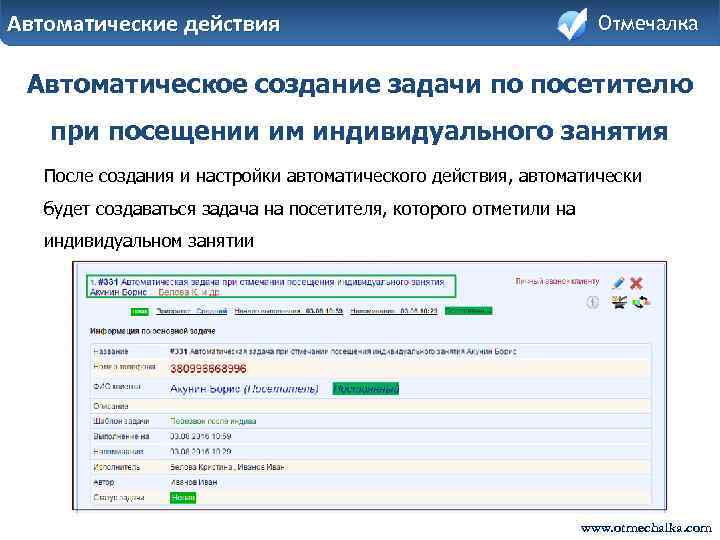Click the phone number 380998868996
The height and width of the screenshot is (540, 720).
tap(208, 369)
